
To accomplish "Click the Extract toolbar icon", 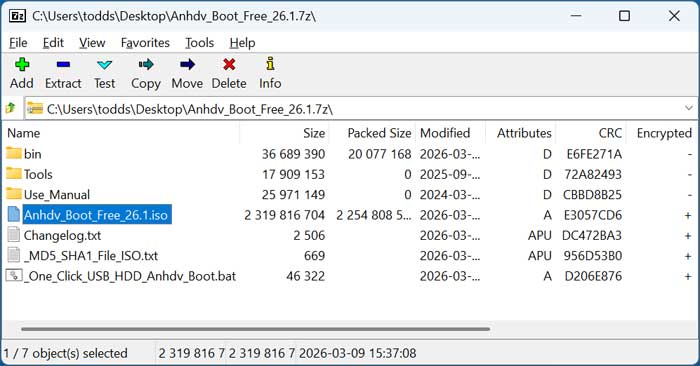I will pos(63,65).
